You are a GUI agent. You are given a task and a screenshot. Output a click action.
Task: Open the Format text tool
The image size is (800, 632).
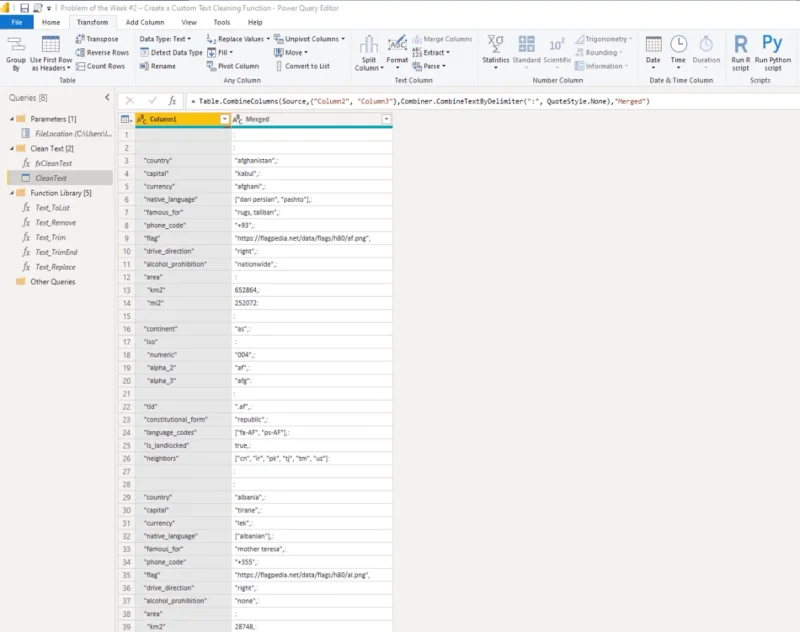click(x=397, y=53)
